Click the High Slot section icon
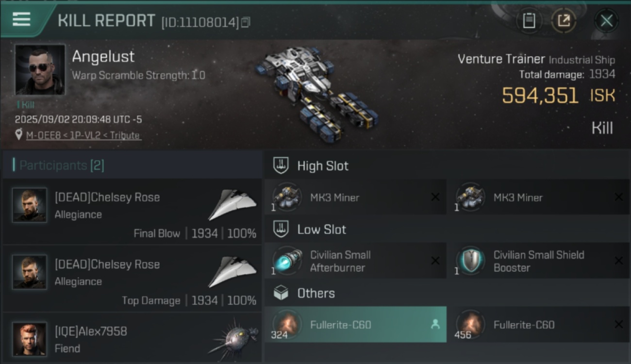 (281, 165)
